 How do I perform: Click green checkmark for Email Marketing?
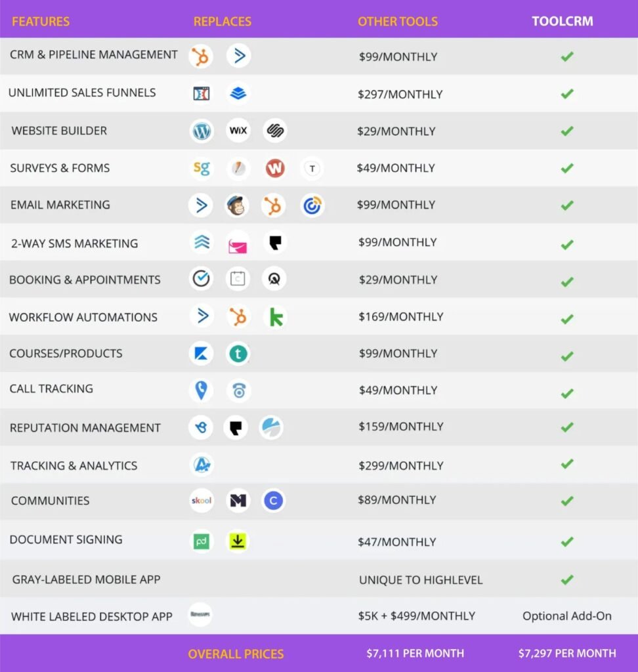click(x=567, y=205)
